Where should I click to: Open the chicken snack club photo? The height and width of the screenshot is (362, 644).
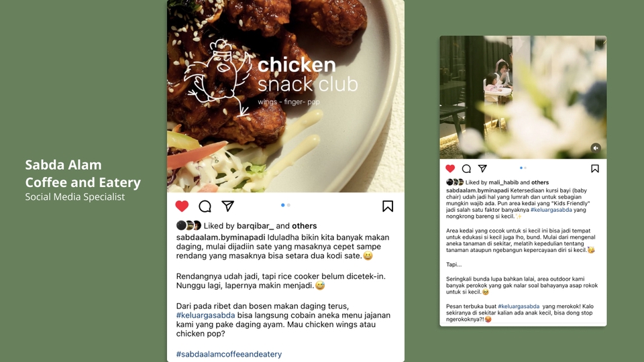coord(286,96)
